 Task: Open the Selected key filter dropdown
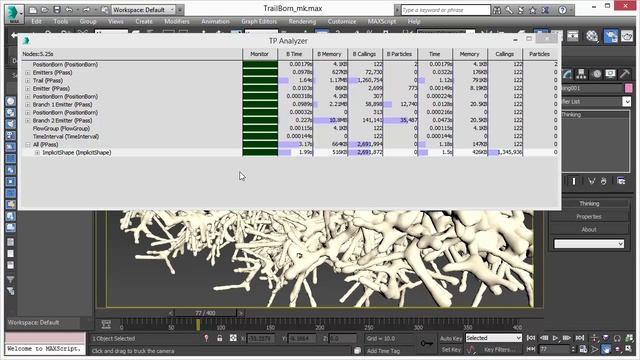493,338
